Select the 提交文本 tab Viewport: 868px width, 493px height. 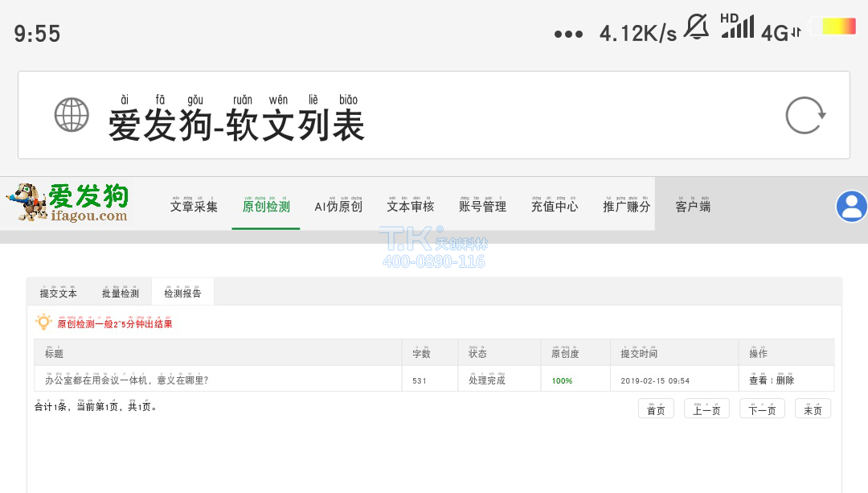pos(57,293)
